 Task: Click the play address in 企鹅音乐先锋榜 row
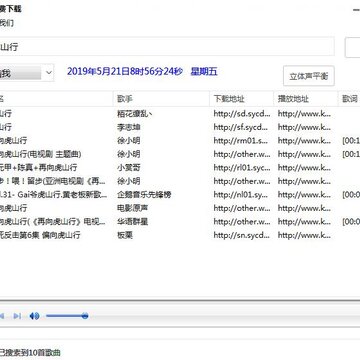coord(305,194)
